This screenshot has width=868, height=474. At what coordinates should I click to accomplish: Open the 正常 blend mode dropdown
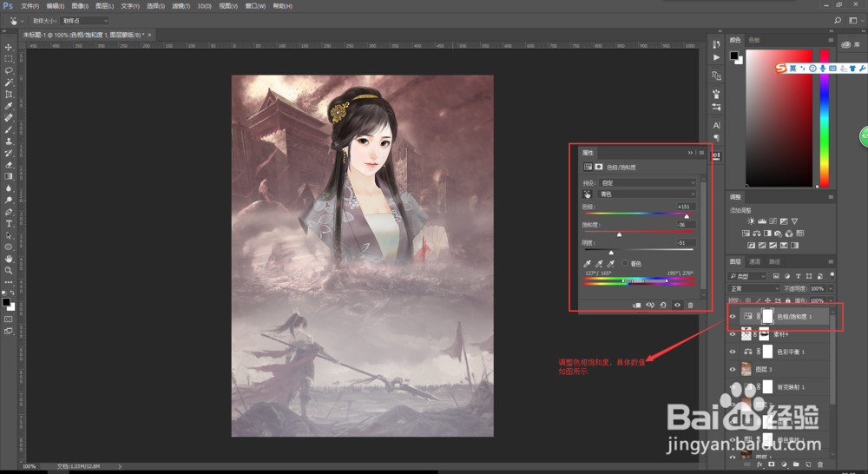tap(754, 288)
